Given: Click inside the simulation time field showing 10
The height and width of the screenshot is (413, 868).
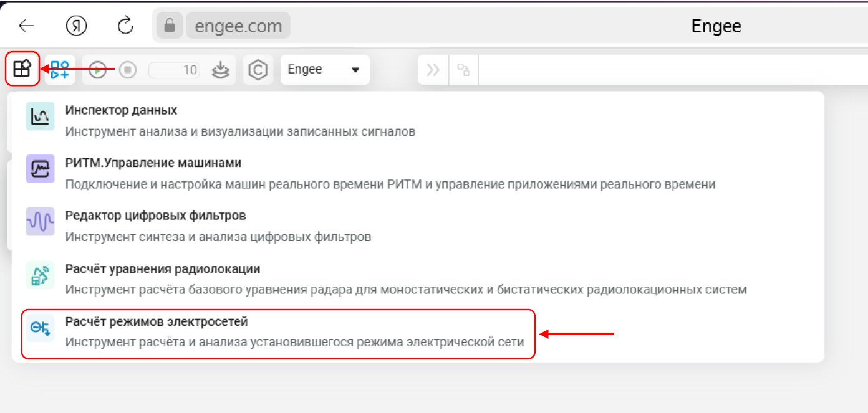Looking at the screenshot, I should 173,69.
